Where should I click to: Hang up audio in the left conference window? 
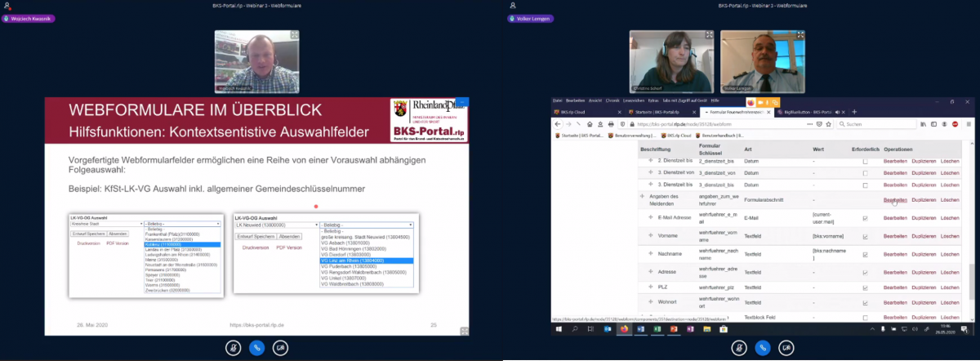point(257,347)
